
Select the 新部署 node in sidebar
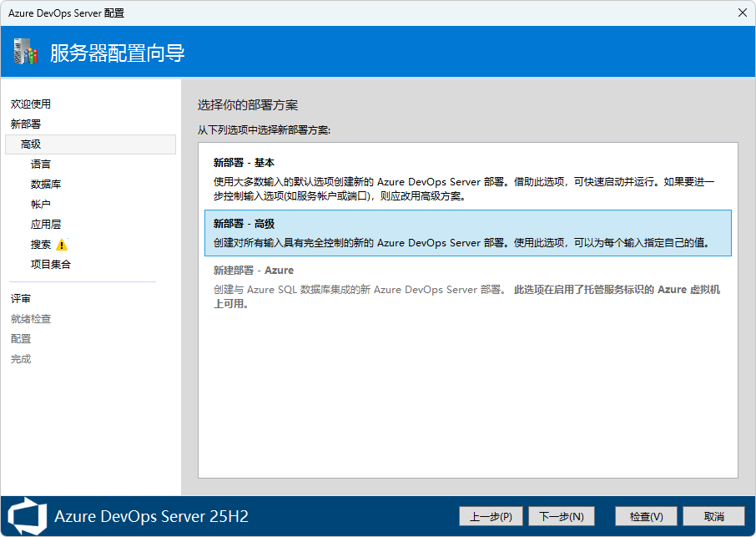(26, 124)
